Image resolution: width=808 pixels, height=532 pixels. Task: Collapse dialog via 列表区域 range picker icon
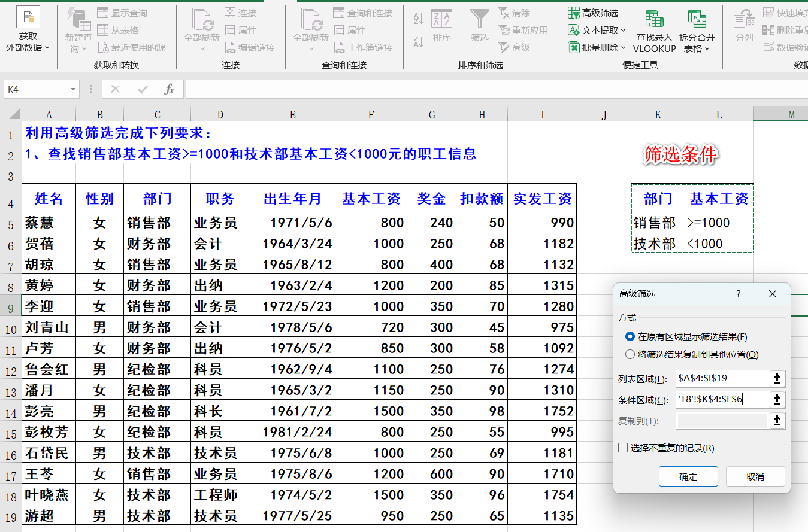(x=777, y=378)
